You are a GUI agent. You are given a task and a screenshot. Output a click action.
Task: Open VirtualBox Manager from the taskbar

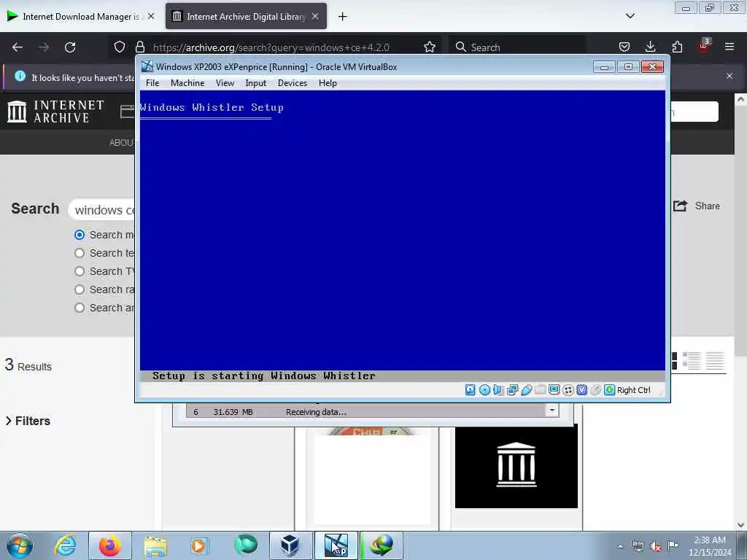(290, 545)
